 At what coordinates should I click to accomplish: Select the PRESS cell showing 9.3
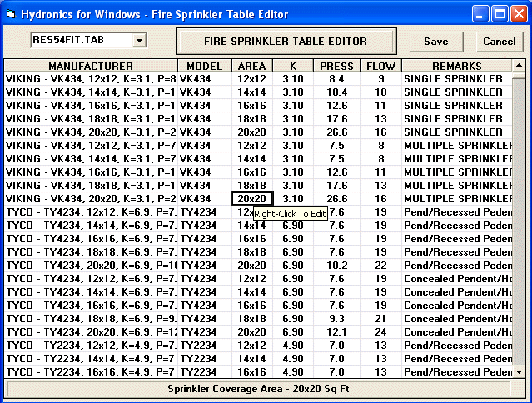coord(336,319)
